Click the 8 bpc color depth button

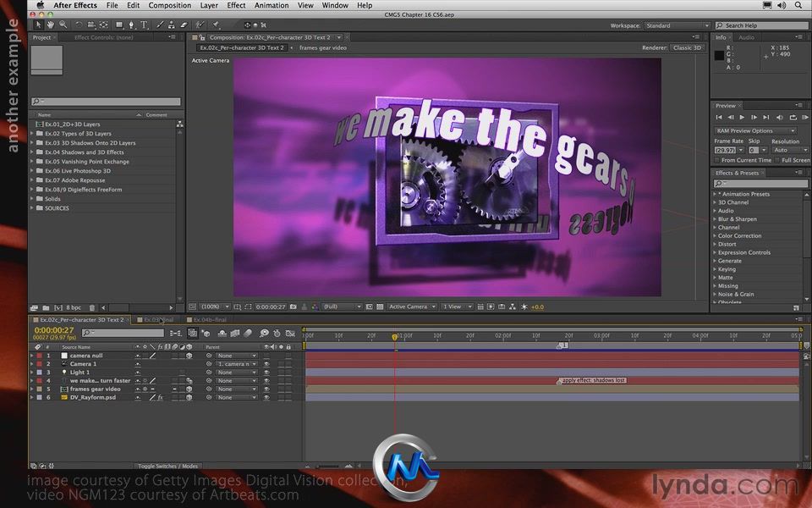click(x=74, y=308)
